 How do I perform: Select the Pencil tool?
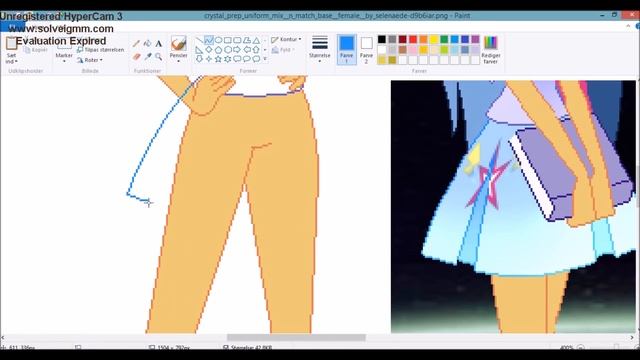pyautogui.click(x=136, y=43)
